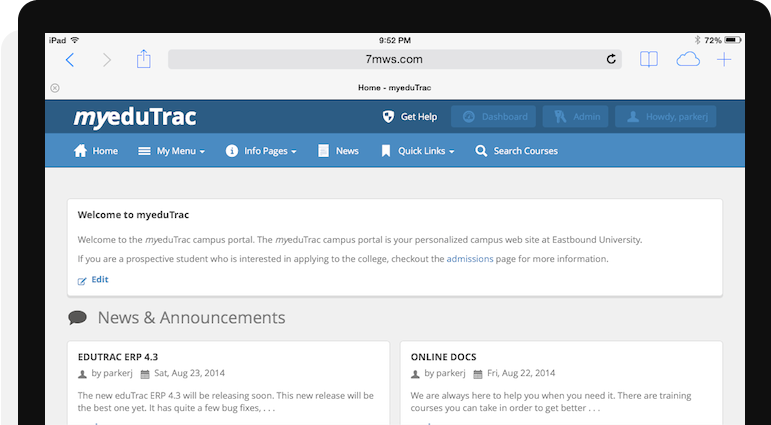Screen dimensions: 771x425
Task: Reload the page with the refresh icon
Action: coord(611,60)
